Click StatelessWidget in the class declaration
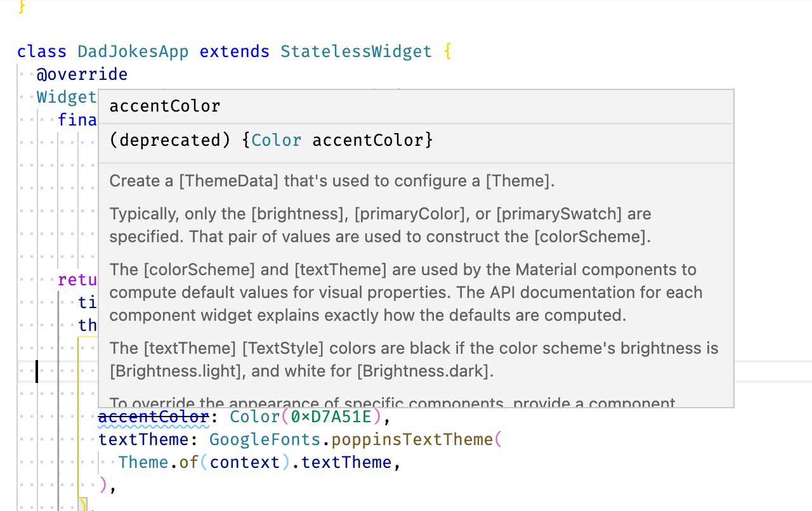This screenshot has width=812, height=511. click(355, 51)
